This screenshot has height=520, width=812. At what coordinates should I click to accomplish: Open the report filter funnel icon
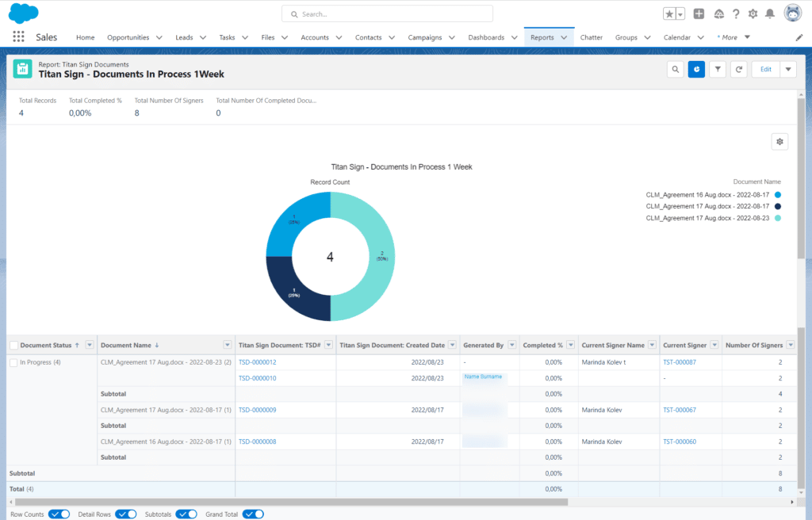click(x=718, y=70)
